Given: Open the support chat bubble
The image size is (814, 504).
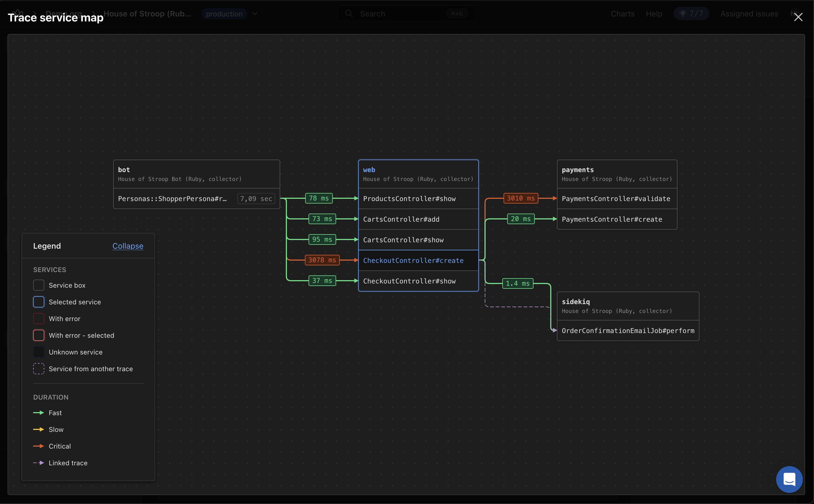Looking at the screenshot, I should click(789, 479).
